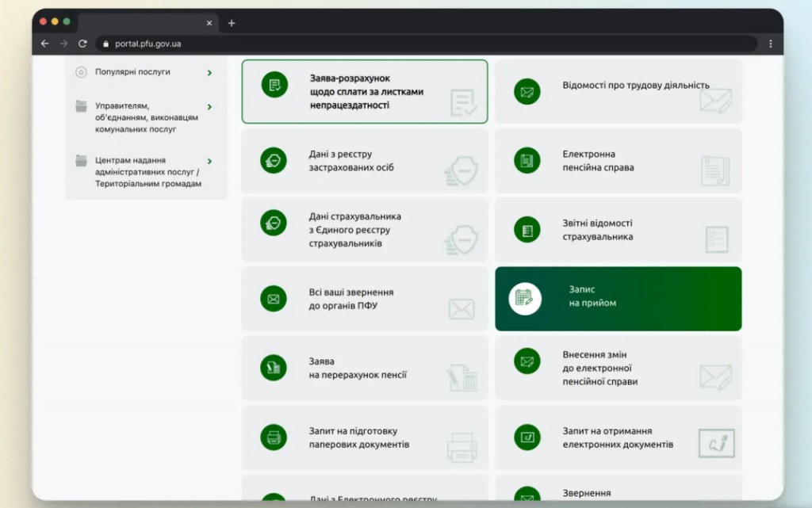
Task: Click the envelope icon beside Всі ваші звернення
Action: click(x=274, y=299)
